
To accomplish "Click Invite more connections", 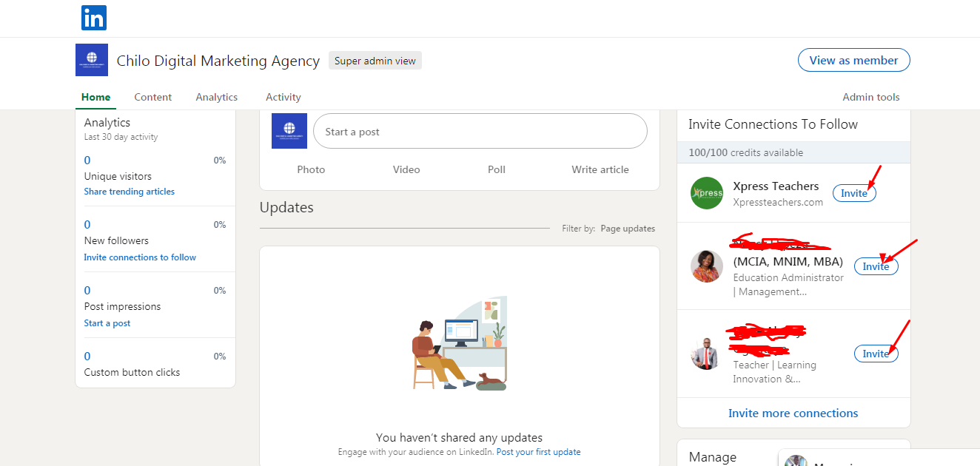I will pyautogui.click(x=793, y=413).
